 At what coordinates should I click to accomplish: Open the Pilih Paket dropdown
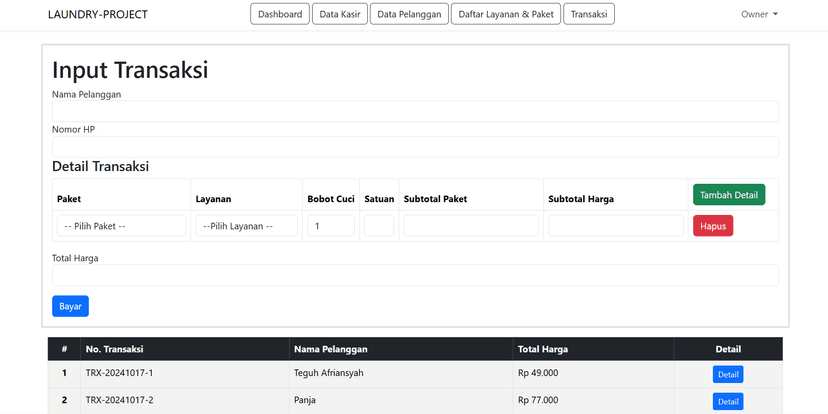pyautogui.click(x=121, y=226)
